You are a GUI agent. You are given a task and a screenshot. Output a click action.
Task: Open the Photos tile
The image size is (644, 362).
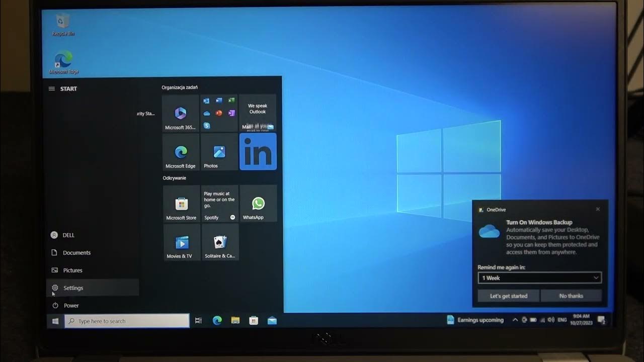coord(219,152)
